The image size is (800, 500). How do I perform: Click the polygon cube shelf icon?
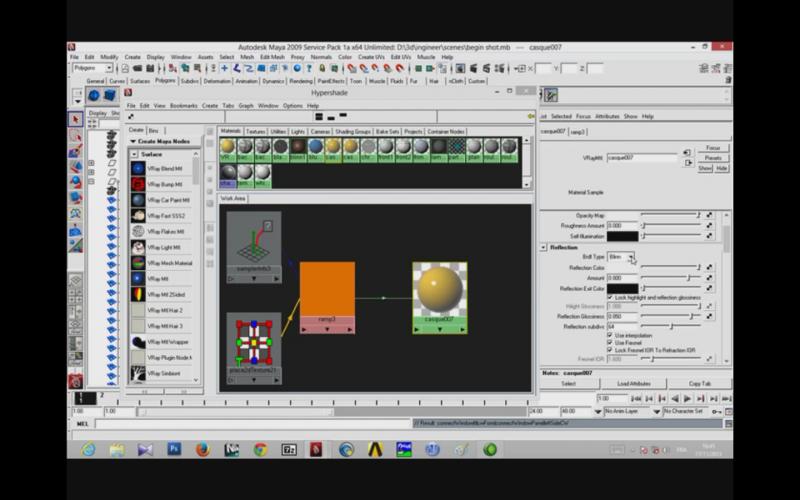tap(110, 95)
